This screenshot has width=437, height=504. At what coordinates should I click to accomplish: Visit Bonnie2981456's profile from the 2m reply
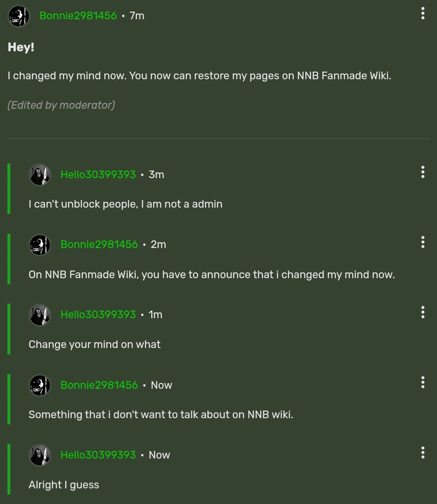tap(99, 244)
